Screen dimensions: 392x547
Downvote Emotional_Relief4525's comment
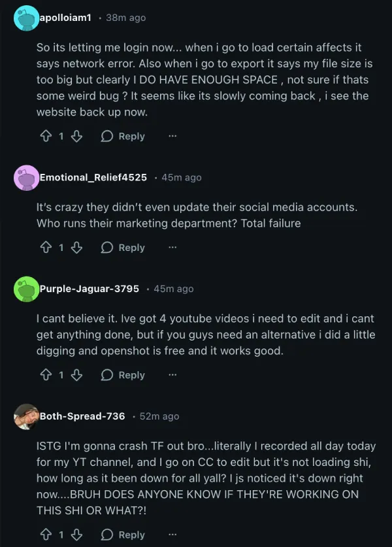[x=76, y=248]
